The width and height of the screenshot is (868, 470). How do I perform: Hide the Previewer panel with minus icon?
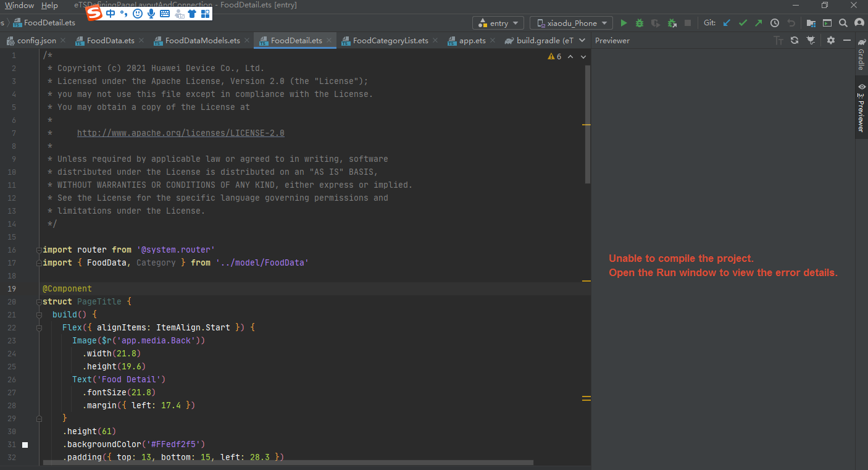tap(846, 40)
